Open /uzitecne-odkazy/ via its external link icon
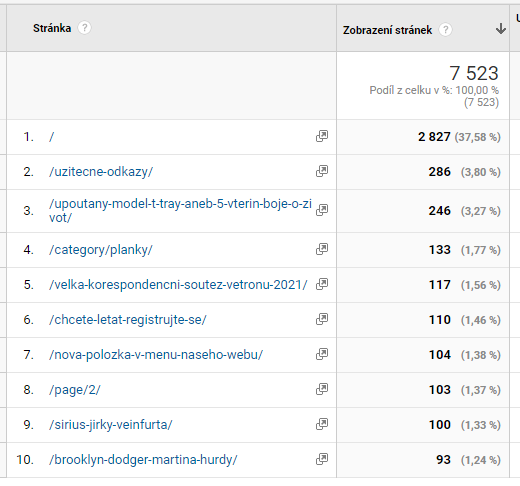520x486 pixels. point(322,171)
